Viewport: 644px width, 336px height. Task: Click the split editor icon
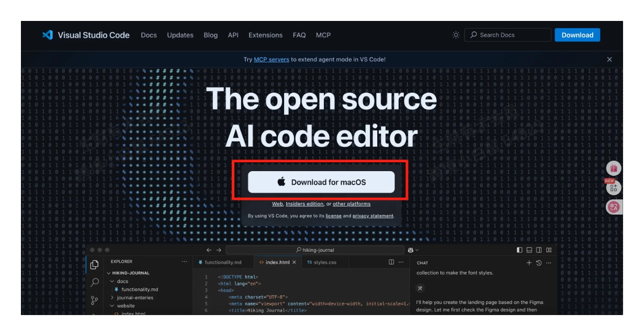[x=391, y=262]
